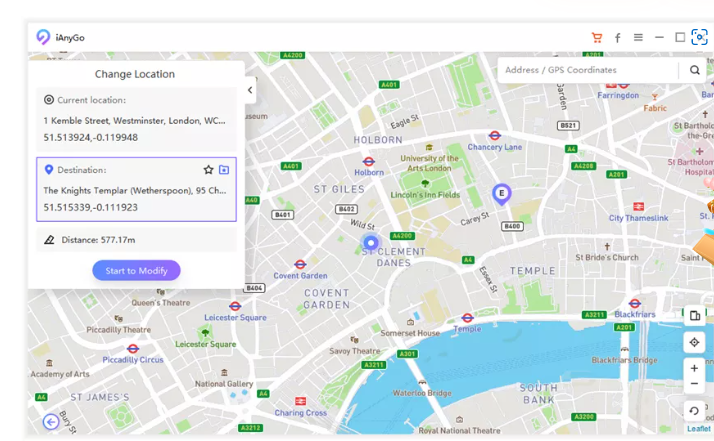Click the Covent Garden station marker
The height and width of the screenshot is (441, 714).
[x=300, y=264]
